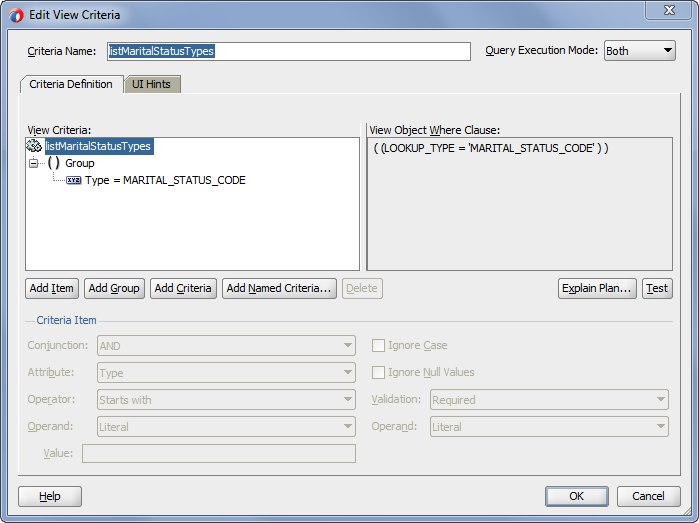This screenshot has height=523, width=699.
Task: Click the Add Group button
Action: (114, 288)
